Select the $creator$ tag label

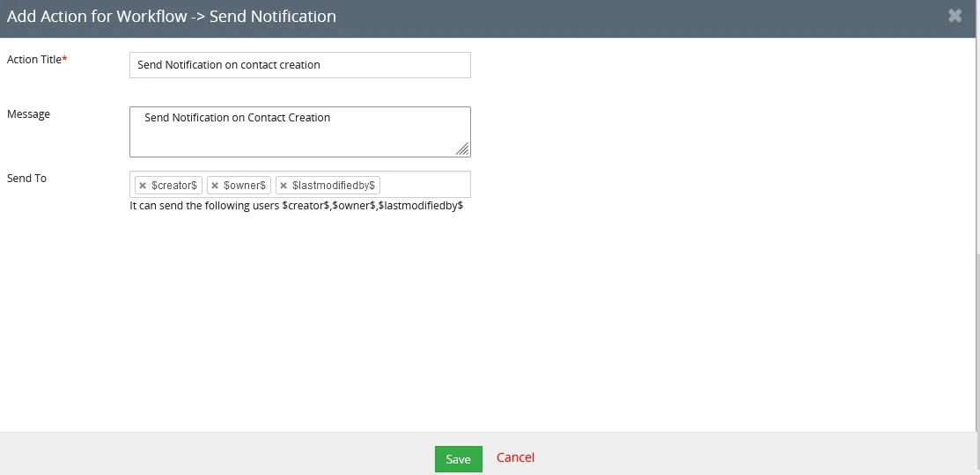pos(174,186)
